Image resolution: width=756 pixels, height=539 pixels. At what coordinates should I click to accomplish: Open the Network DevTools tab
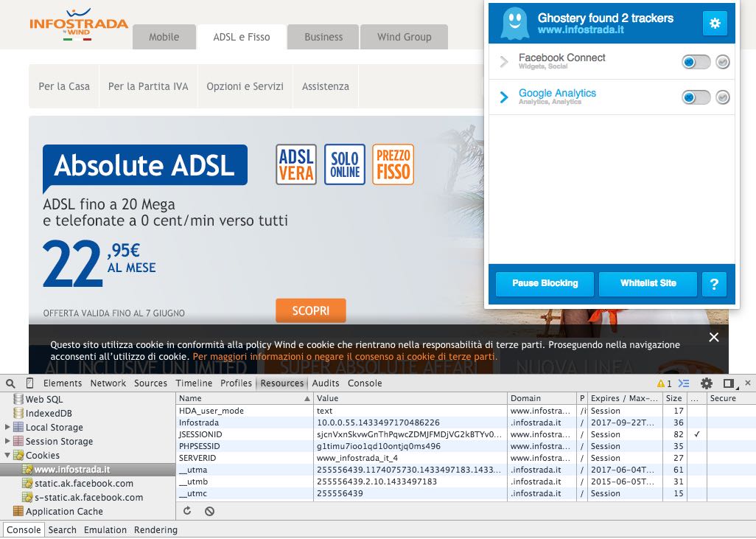coord(108,383)
